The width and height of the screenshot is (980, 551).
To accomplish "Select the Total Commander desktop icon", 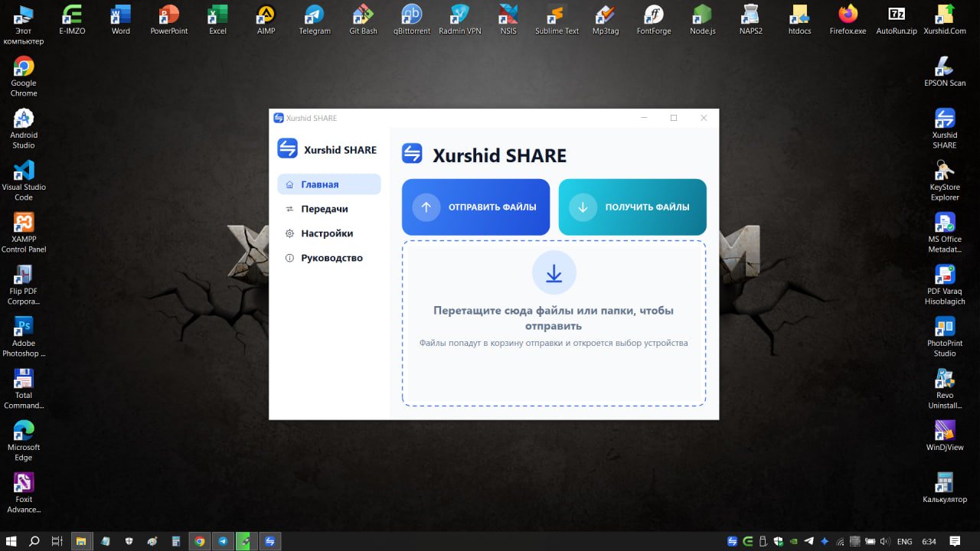I will [24, 389].
